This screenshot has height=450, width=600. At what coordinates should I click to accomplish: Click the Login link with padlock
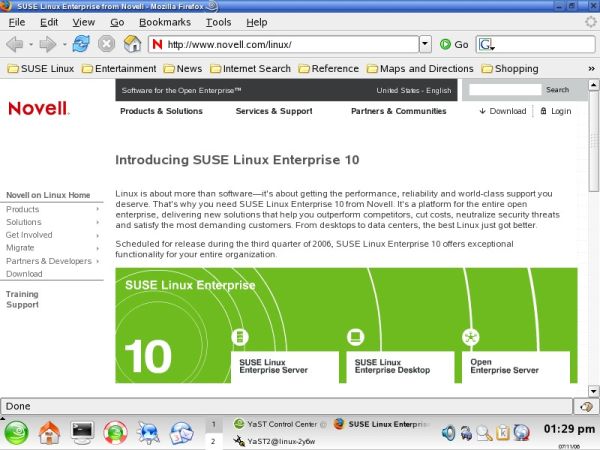click(556, 111)
